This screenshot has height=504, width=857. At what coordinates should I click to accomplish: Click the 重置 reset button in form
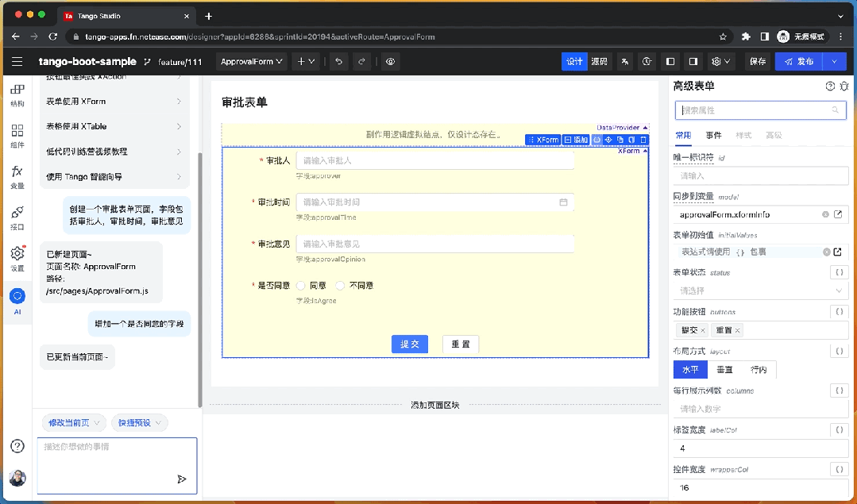[460, 344]
